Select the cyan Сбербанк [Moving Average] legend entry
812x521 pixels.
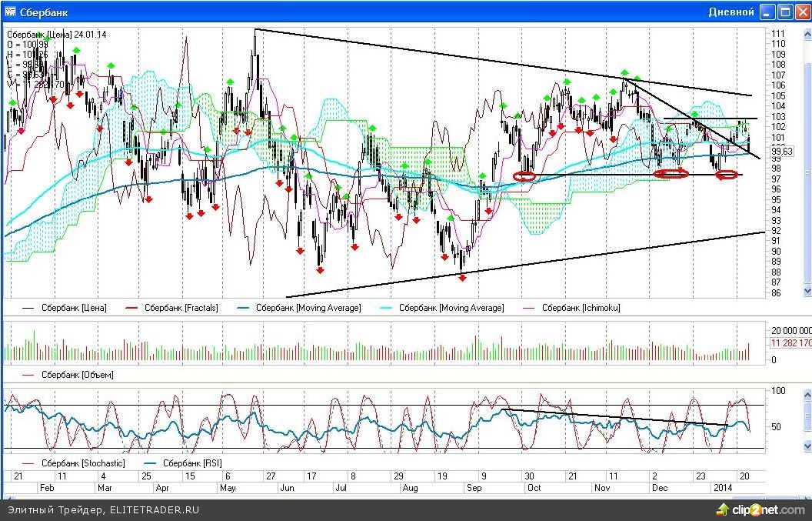(441, 308)
